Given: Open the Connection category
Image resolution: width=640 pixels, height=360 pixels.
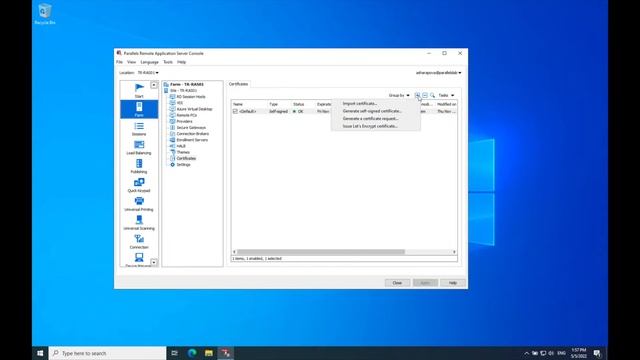Looking at the screenshot, I should (x=139, y=242).
